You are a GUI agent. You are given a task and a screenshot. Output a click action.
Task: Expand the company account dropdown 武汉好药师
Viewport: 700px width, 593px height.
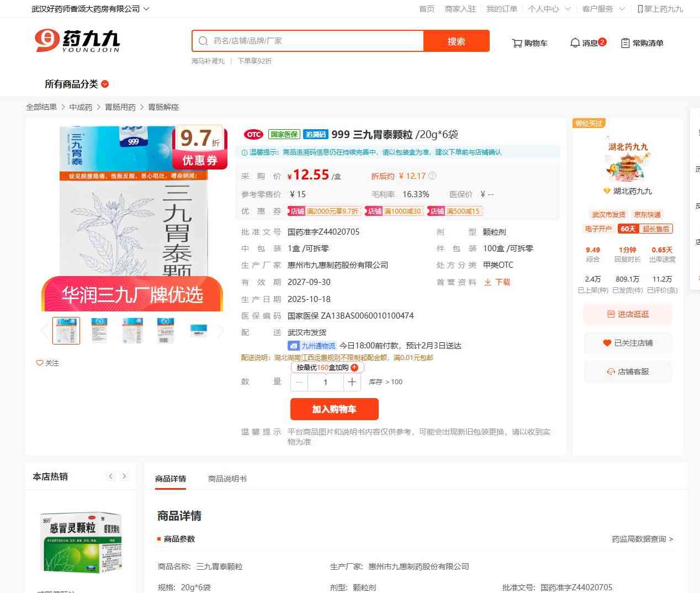(90, 9)
